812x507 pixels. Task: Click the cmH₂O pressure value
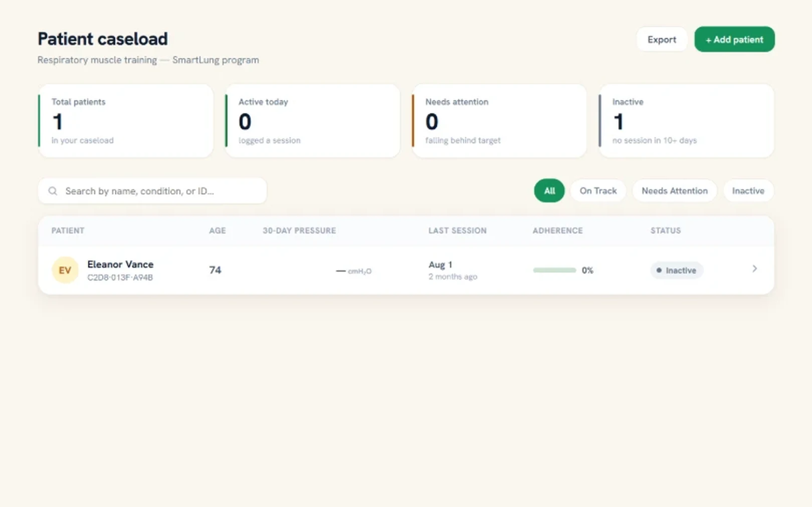point(354,271)
